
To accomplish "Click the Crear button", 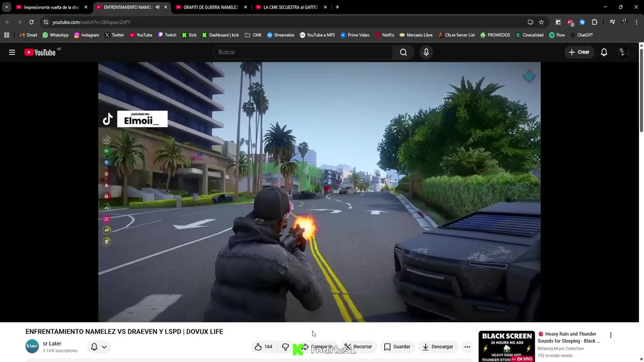I will point(579,52).
